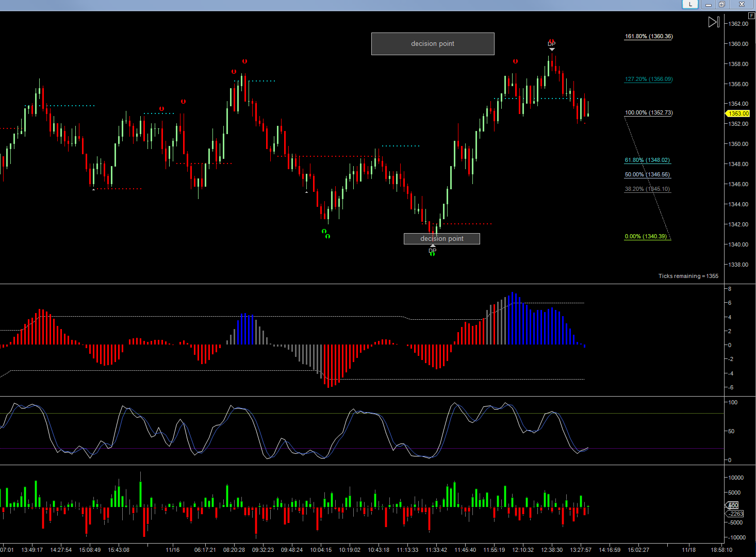Click the L button in the title bar
756x557 pixels.
point(690,5)
